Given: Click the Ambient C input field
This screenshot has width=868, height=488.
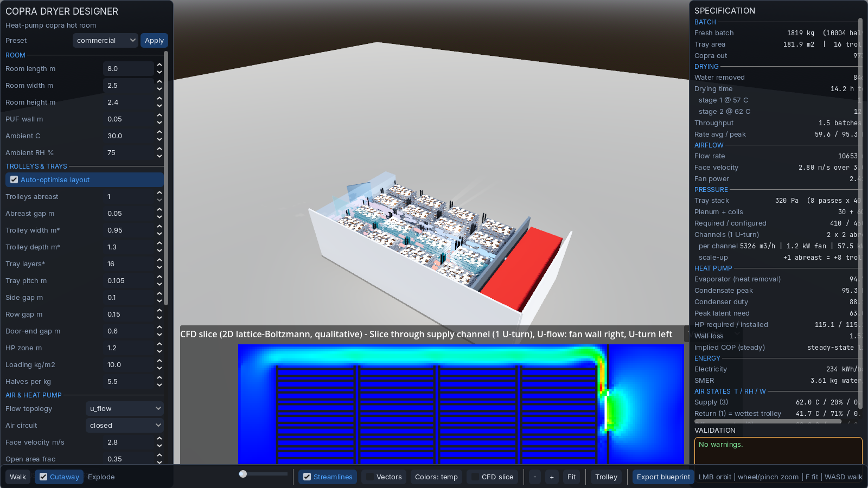Looking at the screenshot, I should [129, 136].
